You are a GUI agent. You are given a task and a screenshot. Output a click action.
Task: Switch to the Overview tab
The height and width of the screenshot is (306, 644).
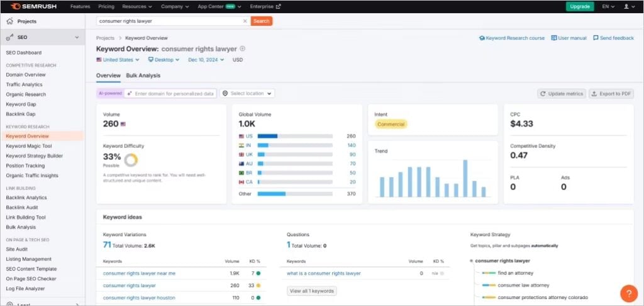pos(108,76)
